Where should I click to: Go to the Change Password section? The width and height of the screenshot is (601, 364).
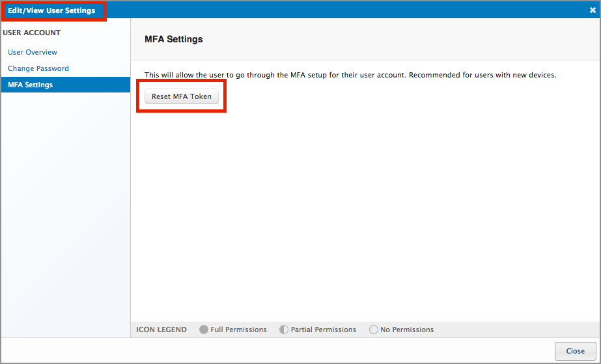tap(38, 68)
